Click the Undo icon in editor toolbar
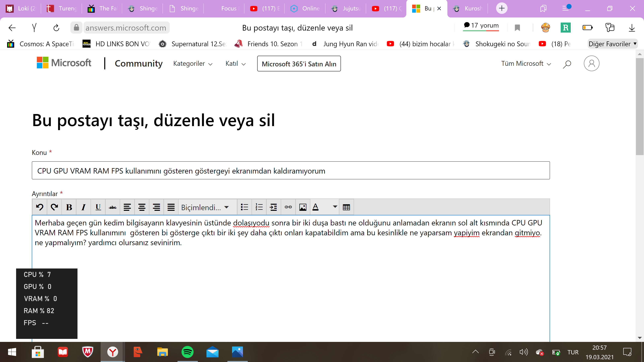Image resolution: width=644 pixels, height=362 pixels. (x=40, y=207)
